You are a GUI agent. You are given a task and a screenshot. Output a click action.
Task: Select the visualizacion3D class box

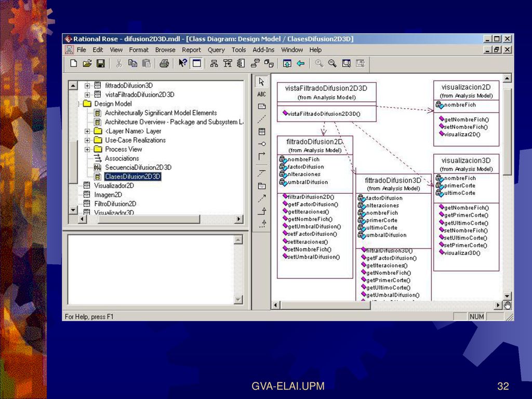point(466,212)
